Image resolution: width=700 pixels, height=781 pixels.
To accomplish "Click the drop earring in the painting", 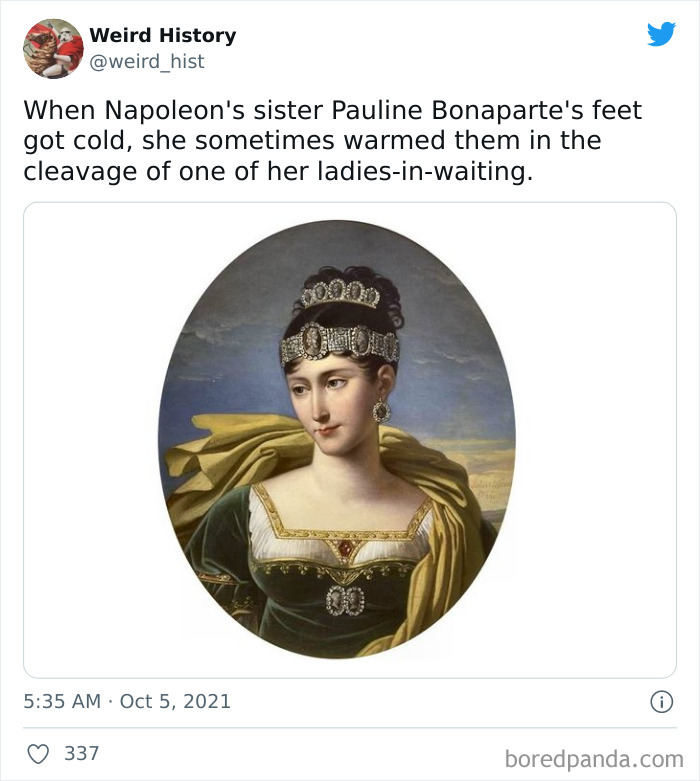I will (x=381, y=410).
